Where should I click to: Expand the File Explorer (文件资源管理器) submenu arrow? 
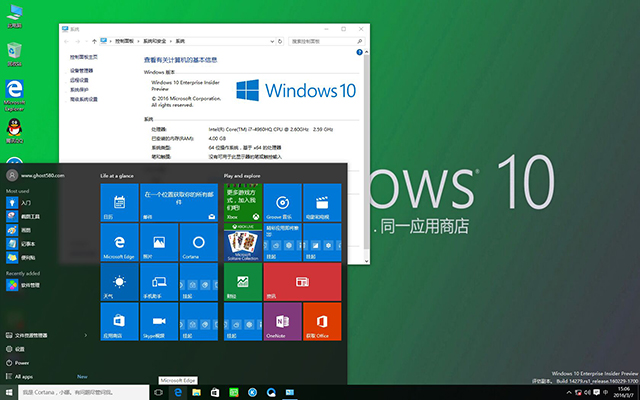click(87, 335)
